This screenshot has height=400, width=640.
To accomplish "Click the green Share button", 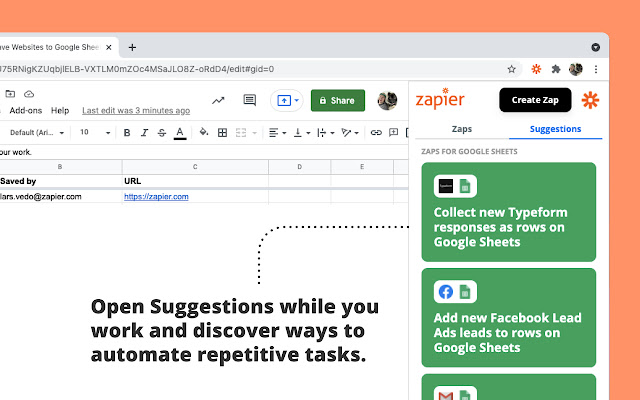I will click(338, 100).
